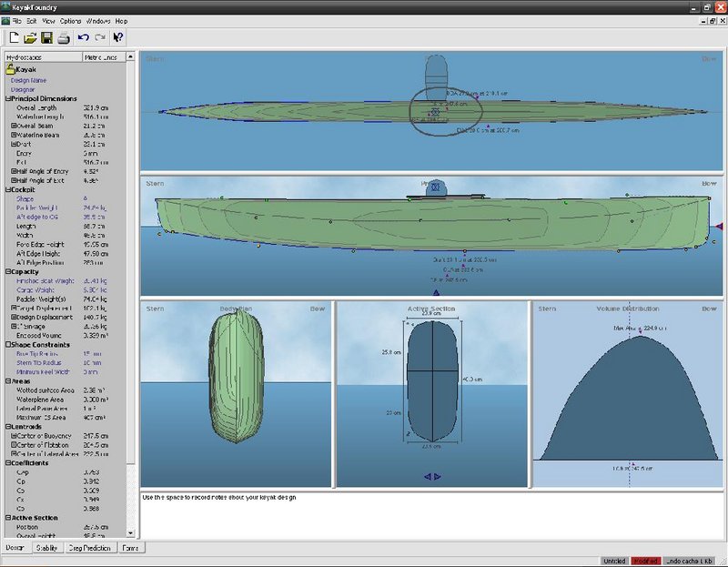Collapse the Active Section group

click(x=8, y=517)
